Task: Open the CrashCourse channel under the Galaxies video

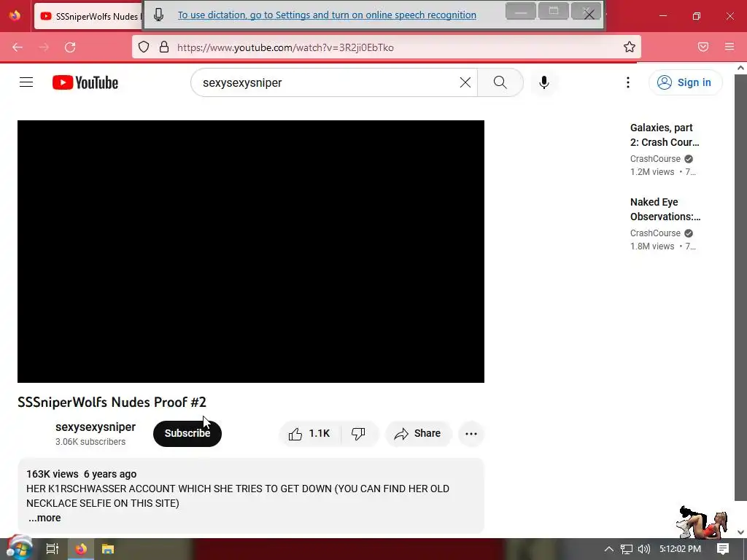Action: point(655,158)
